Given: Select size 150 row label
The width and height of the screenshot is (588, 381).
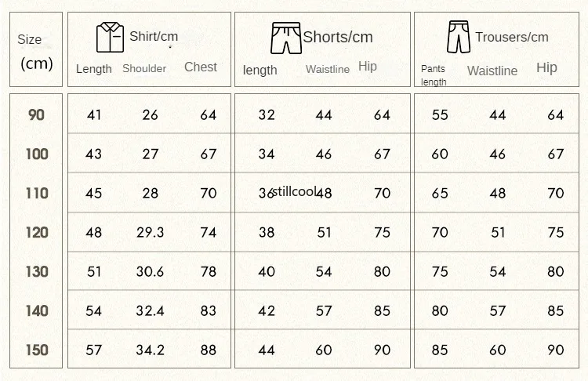Looking at the screenshot, I should 37,350.
